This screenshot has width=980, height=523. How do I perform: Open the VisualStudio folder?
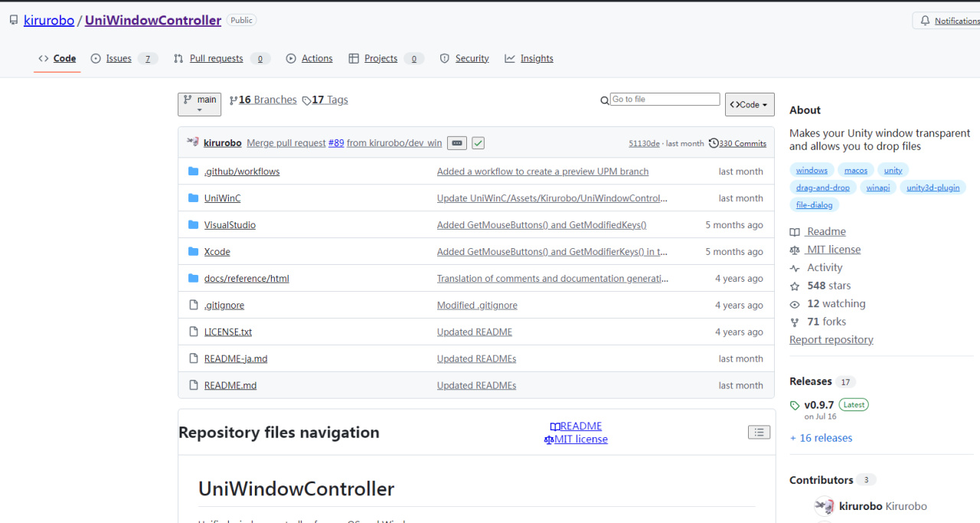click(x=230, y=225)
